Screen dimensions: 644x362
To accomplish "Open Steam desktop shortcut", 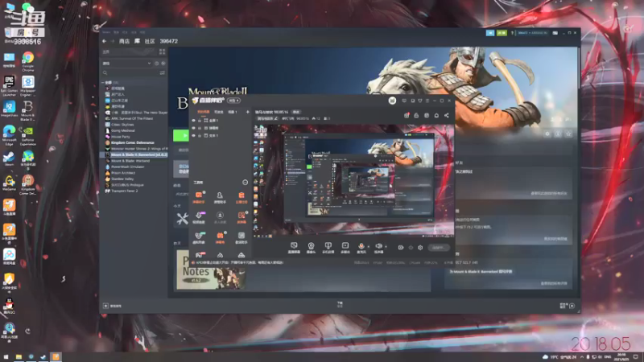I will 9,158.
